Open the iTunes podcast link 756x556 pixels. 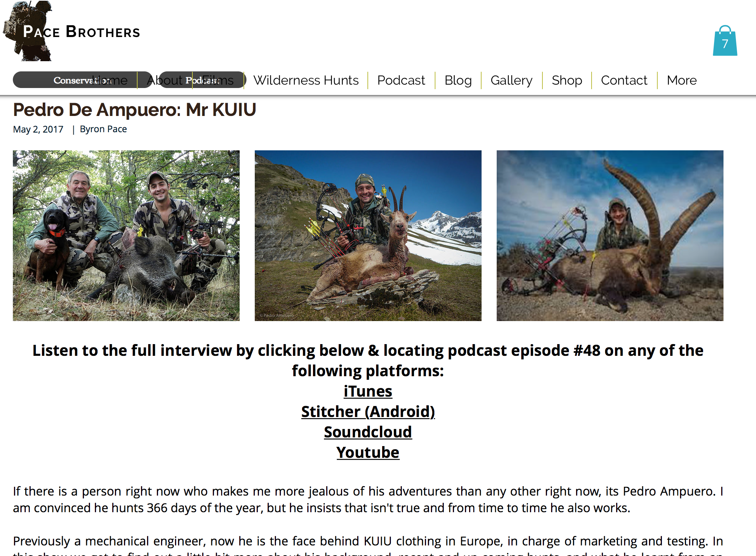(x=368, y=391)
